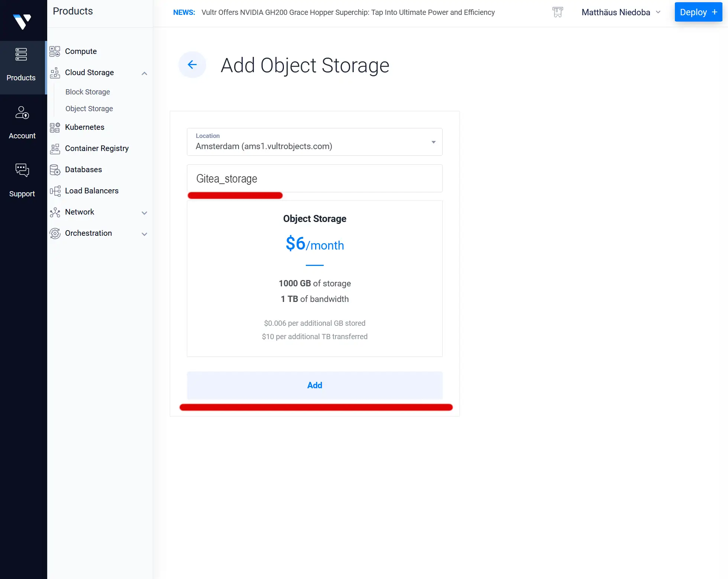Collapse the Cloud Storage menu

[x=145, y=73]
